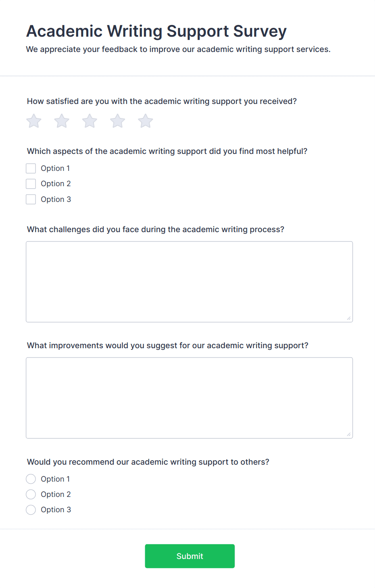Select Option 1 radio for recommendation
The height and width of the screenshot is (588, 375).
point(31,479)
